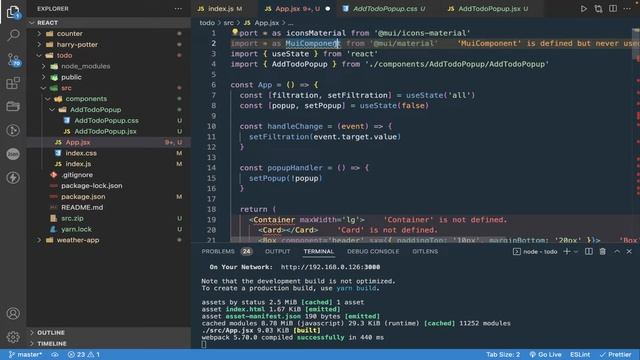Screen dimensions: 640x360
Task: Collapse the todo folder
Action: pyautogui.click(x=64, y=55)
